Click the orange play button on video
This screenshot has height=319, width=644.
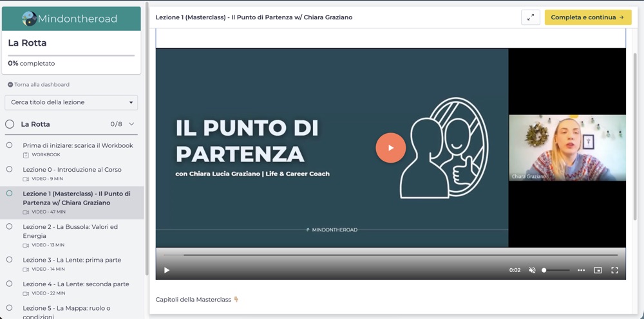[391, 148]
